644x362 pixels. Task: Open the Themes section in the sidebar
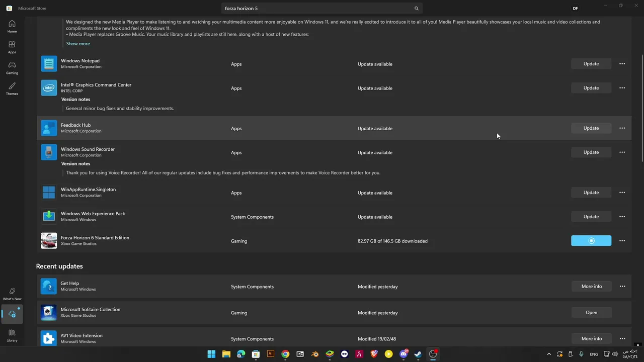pyautogui.click(x=12, y=88)
